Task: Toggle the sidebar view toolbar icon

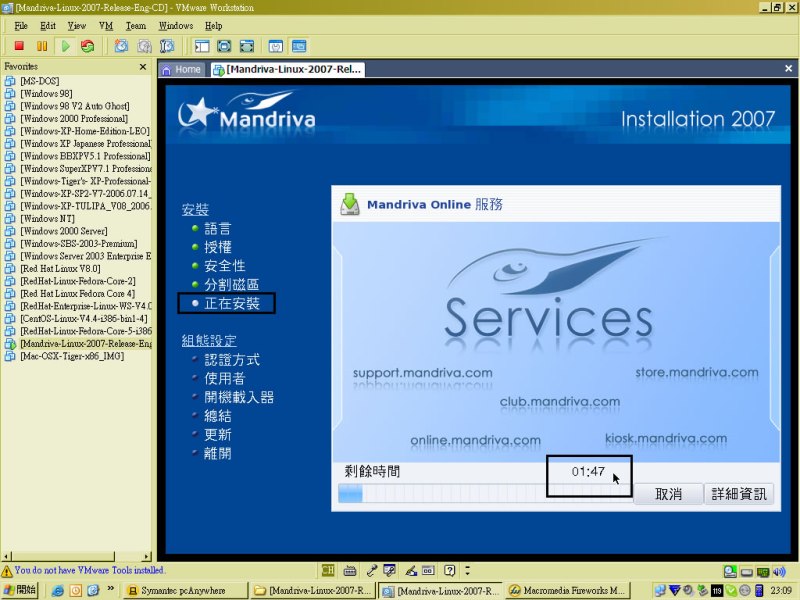Action: [x=202, y=46]
